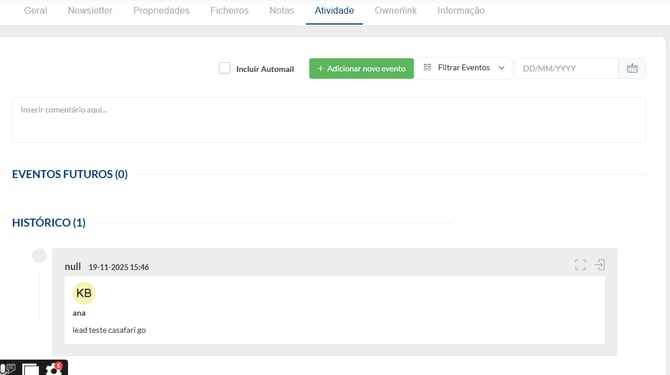This screenshot has width=670, height=375.
Task: Click the HISTÓRICO (1) heading
Action: pos(49,223)
